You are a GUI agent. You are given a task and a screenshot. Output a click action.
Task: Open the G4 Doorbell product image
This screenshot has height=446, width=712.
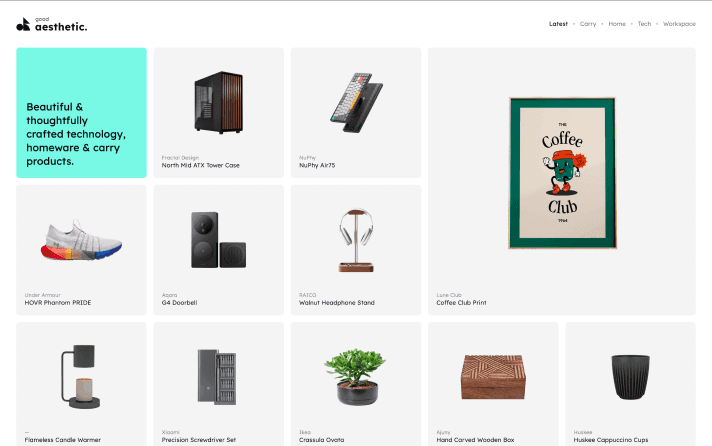coord(218,240)
